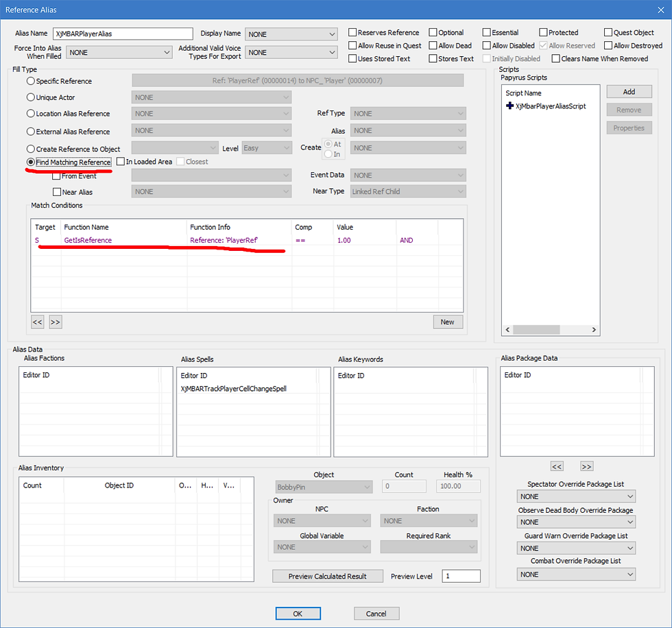Select XjMBARTrackPlayerCellChangeSpell in Alias Spells

[234, 389]
